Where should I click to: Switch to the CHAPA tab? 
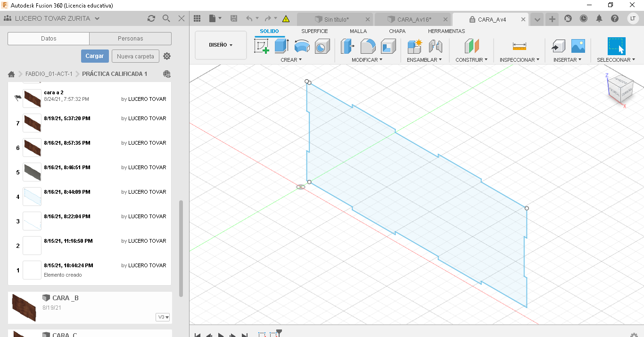[x=397, y=31]
